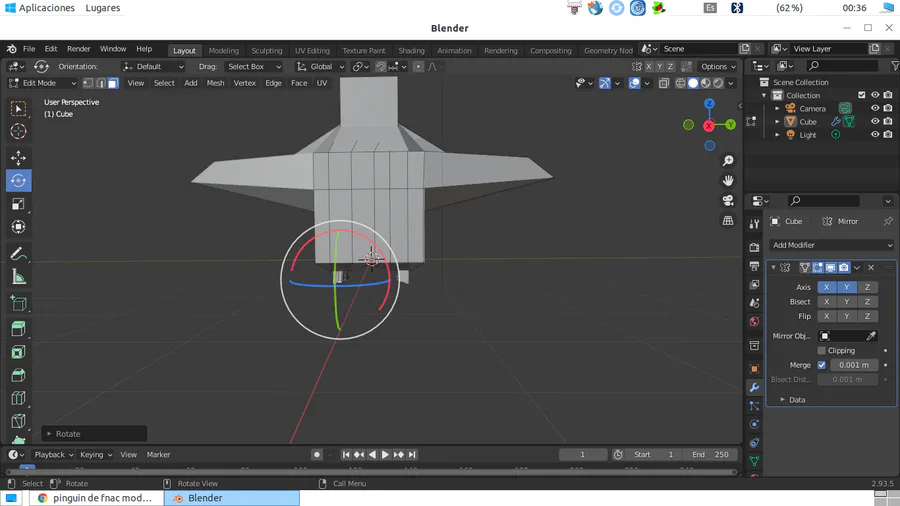Uncheck the Merge checkbox
900x506 pixels.
(821, 365)
